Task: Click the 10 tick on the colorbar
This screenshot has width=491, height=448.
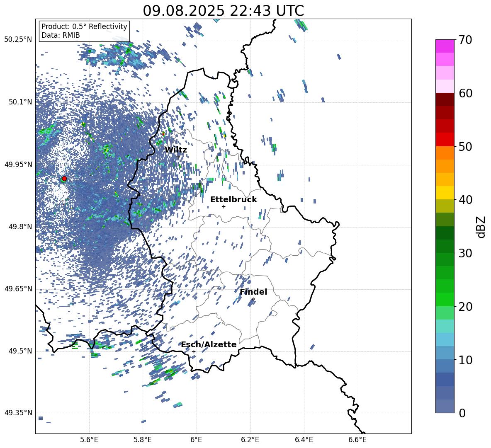Action: (465, 360)
